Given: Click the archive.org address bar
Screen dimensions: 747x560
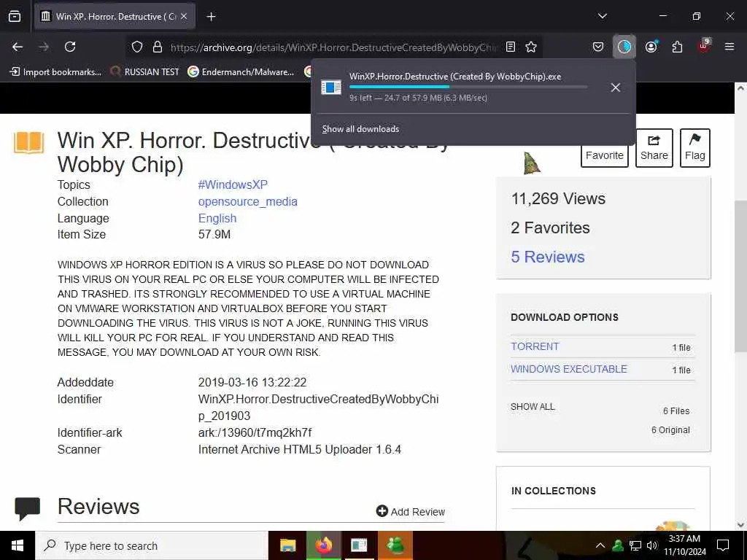Looking at the screenshot, I should pyautogui.click(x=333, y=47).
